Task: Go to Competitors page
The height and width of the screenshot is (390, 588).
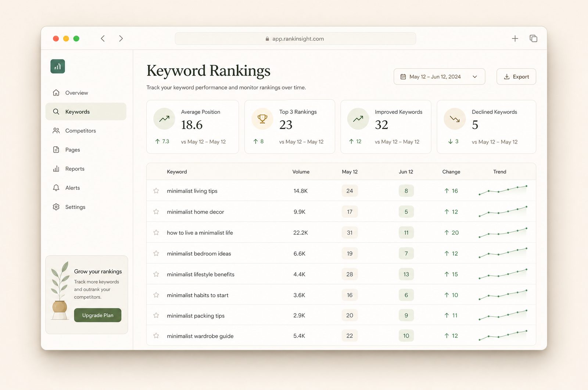Action: click(x=86, y=130)
